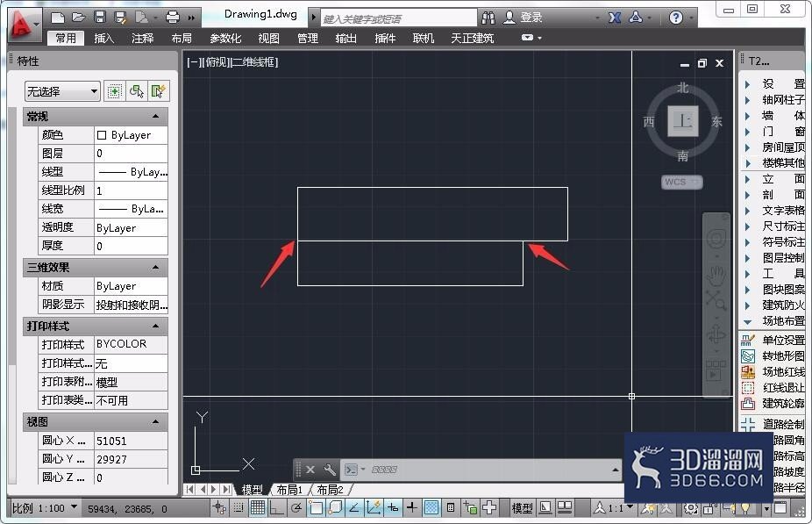
Task: Switch to the 布局2 layout tab
Action: click(x=331, y=489)
